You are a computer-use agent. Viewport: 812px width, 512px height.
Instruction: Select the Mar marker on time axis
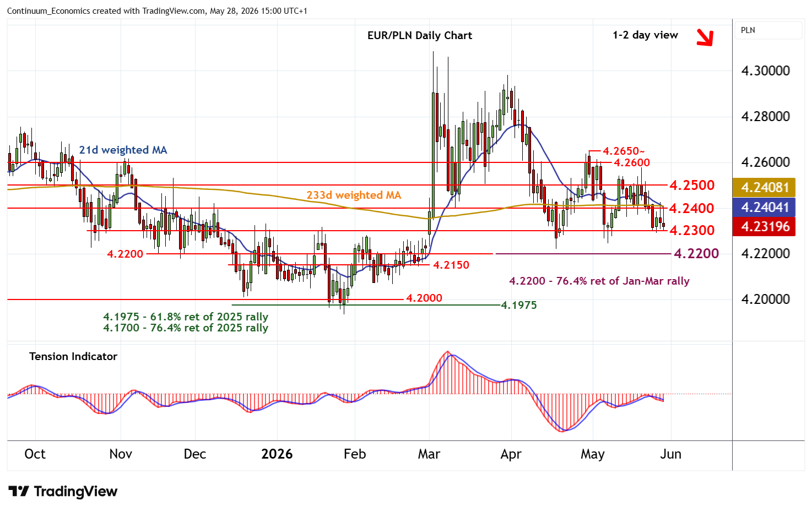(429, 454)
